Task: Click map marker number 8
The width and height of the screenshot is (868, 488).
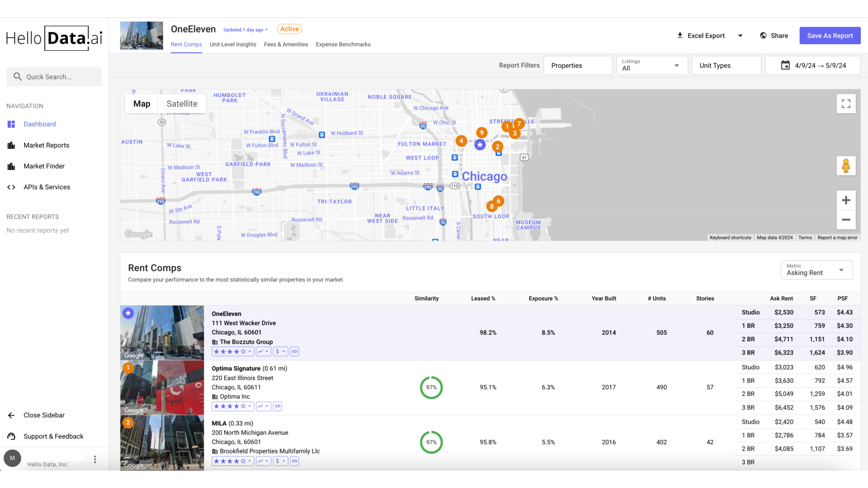Action: [491, 206]
